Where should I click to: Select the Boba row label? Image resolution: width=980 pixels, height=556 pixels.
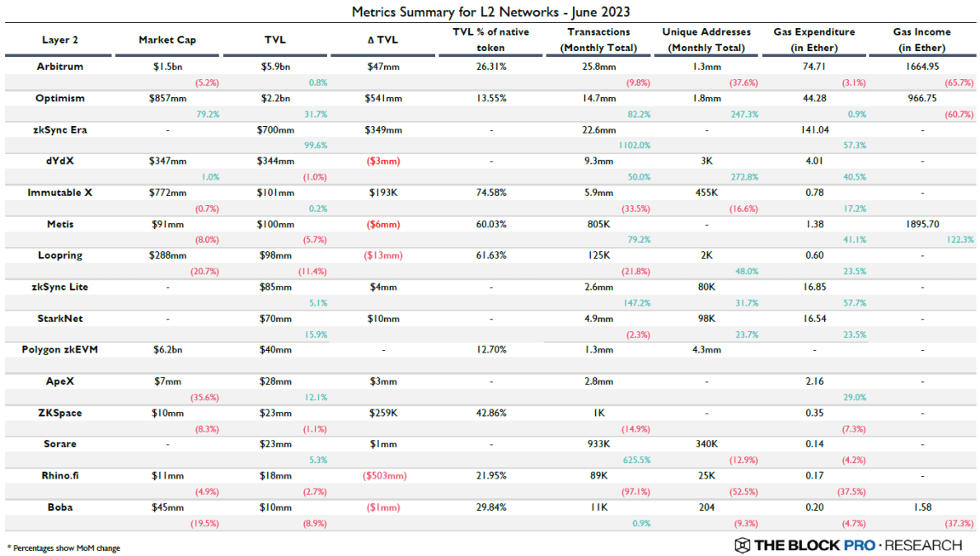(x=60, y=507)
